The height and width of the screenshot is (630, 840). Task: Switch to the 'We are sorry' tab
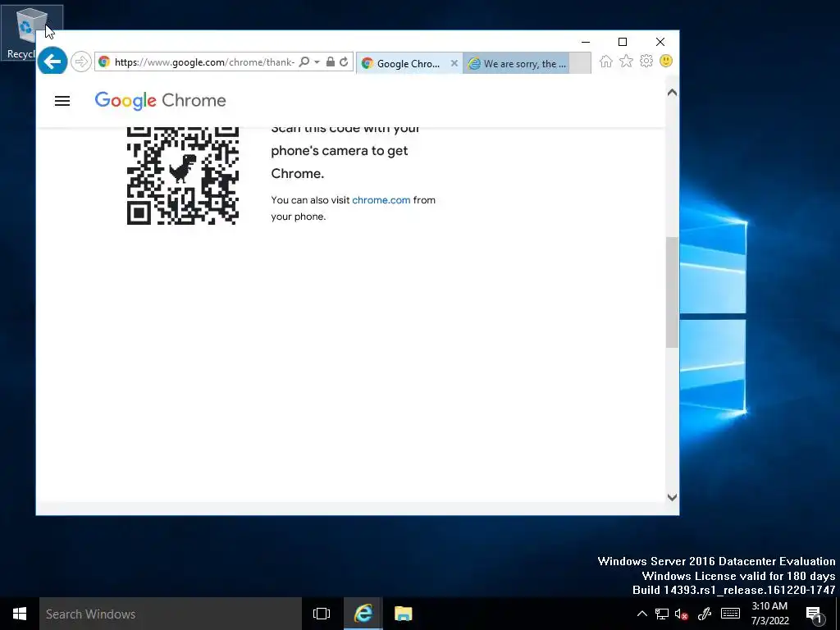click(x=517, y=64)
